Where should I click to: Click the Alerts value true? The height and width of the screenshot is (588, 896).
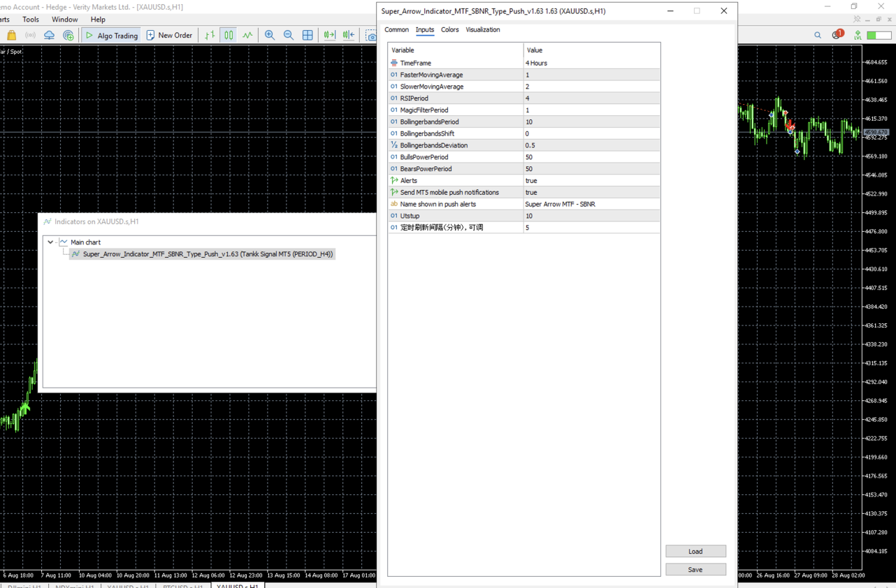click(x=591, y=180)
